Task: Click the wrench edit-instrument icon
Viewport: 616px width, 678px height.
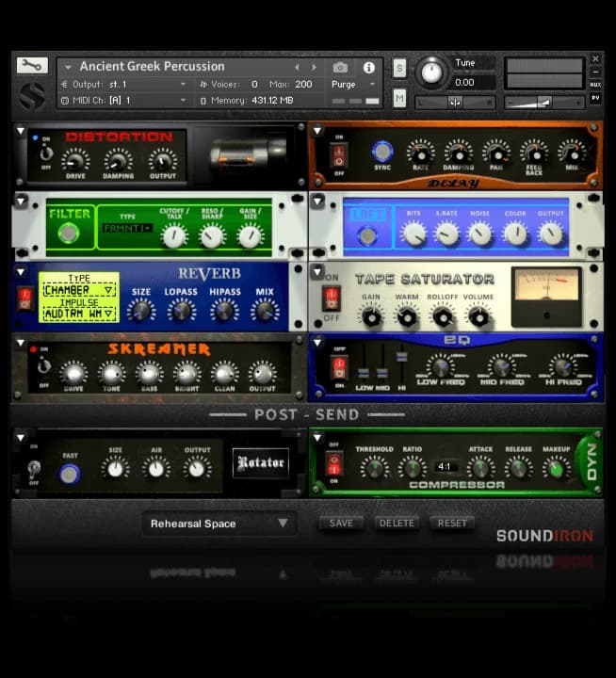Action: coord(31,65)
